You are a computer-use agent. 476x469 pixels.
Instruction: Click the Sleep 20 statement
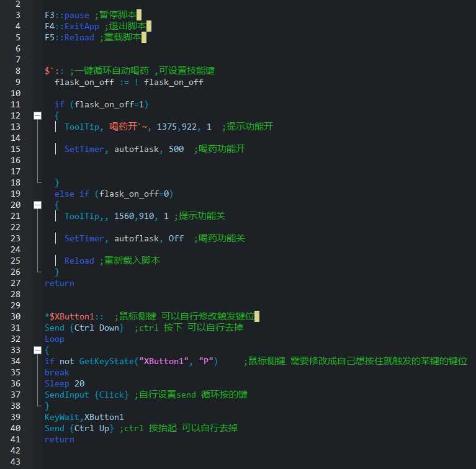(65, 383)
